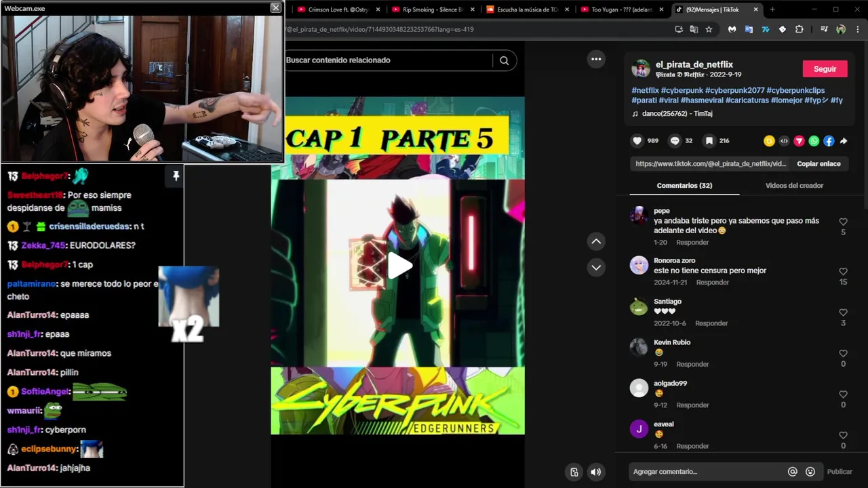Open more share options arrow
Screen dimensions: 868x488
tap(844, 141)
